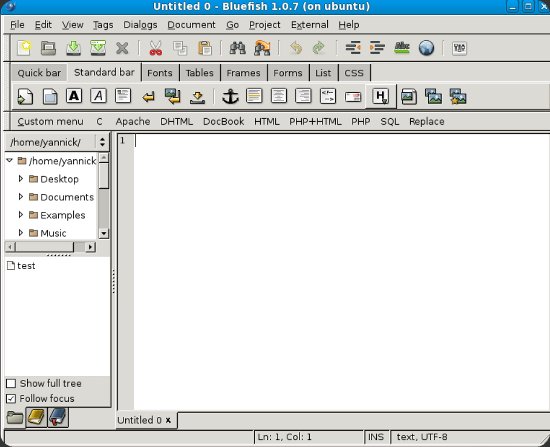Click the file tree vertical scrollbar thumb
Screen dimensions: 550x447
pyautogui.click(x=104, y=176)
